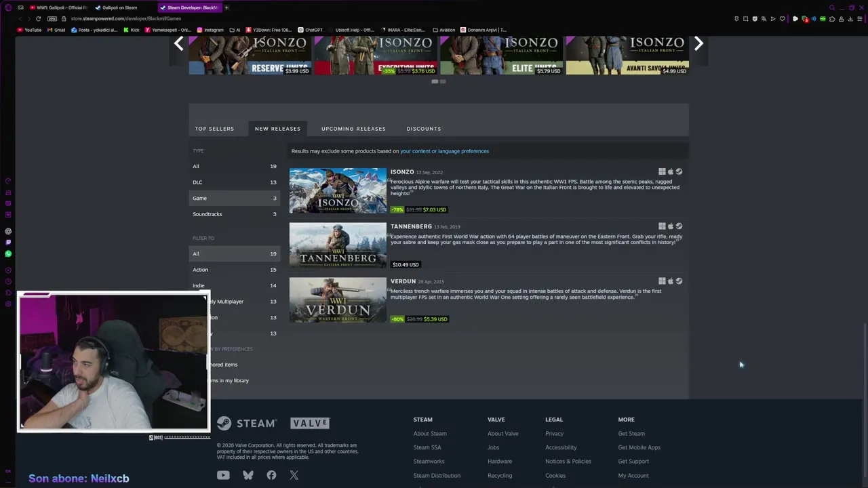Select the Soundtracks type filter
868x488 pixels.
pos(234,214)
